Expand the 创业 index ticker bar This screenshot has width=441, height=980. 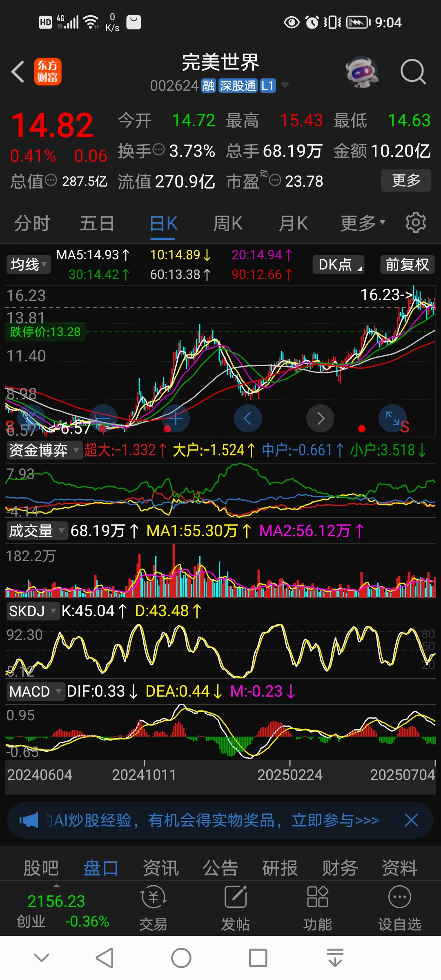tap(56, 886)
